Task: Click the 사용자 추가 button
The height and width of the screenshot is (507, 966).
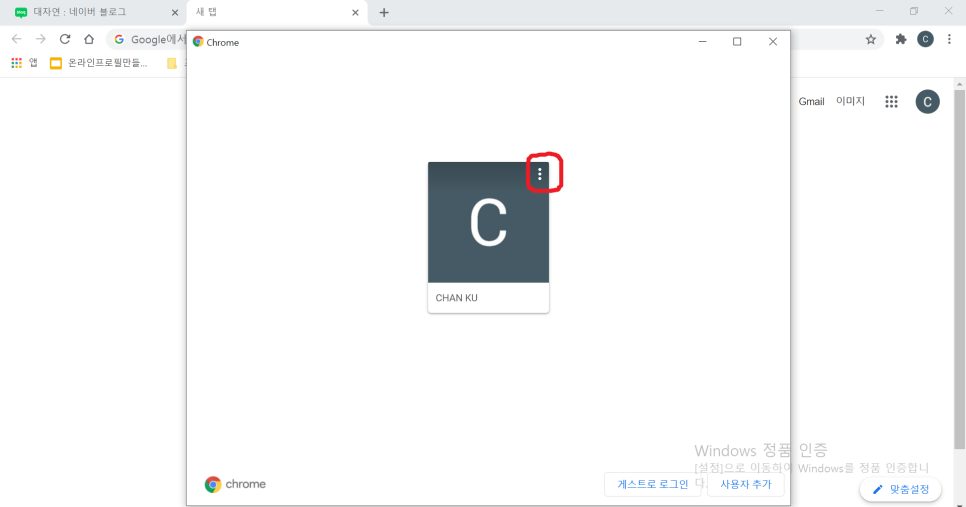Action: pos(745,484)
